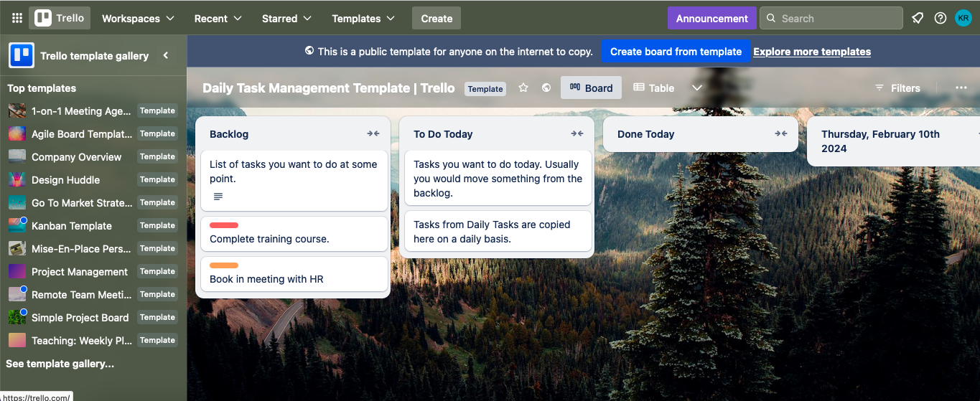The height and width of the screenshot is (401, 980).
Task: Open the Starred dropdown
Action: tap(286, 18)
